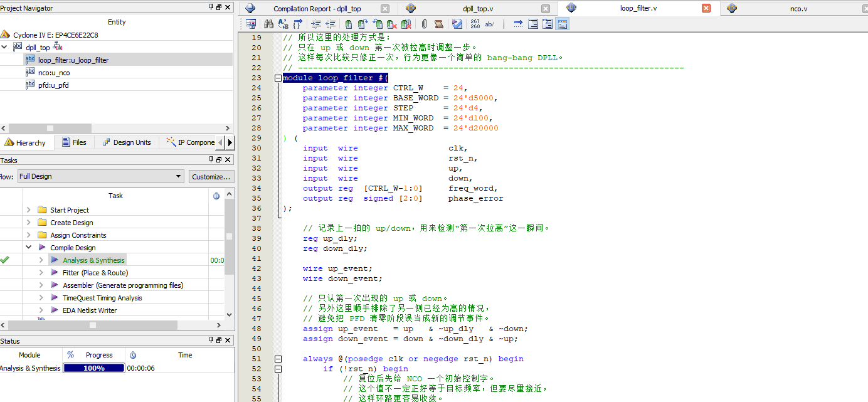The width and height of the screenshot is (868, 402).
Task: Click the pin icon of Project Navigator panel
Action: click(x=211, y=8)
